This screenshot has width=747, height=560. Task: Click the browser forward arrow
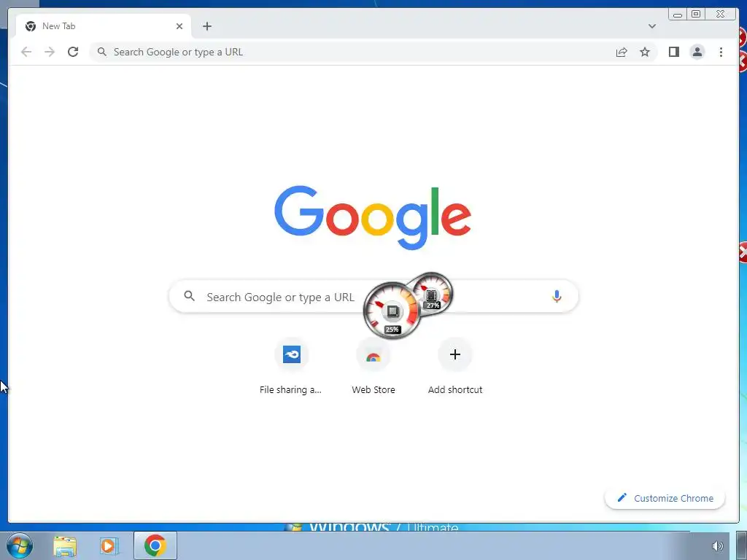pyautogui.click(x=50, y=52)
